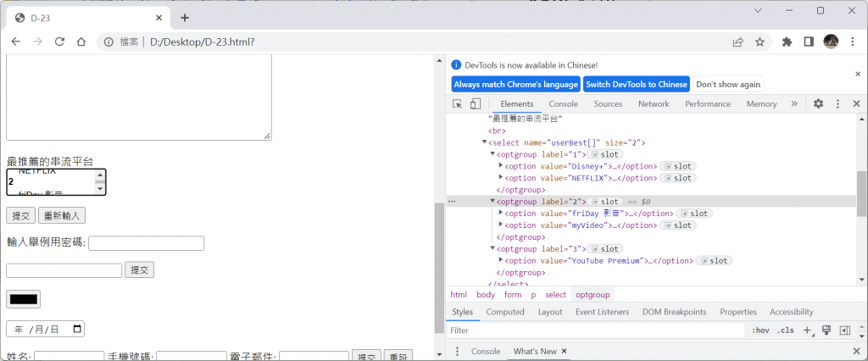868x361 pixels.
Task: Open the black color picker swatch
Action: (x=23, y=299)
